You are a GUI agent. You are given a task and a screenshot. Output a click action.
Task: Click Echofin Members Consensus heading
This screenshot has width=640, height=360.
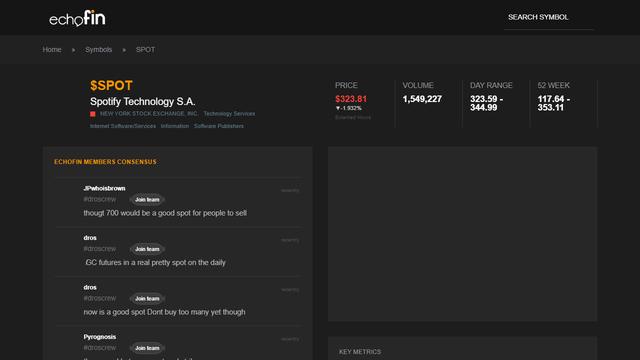[x=105, y=162]
